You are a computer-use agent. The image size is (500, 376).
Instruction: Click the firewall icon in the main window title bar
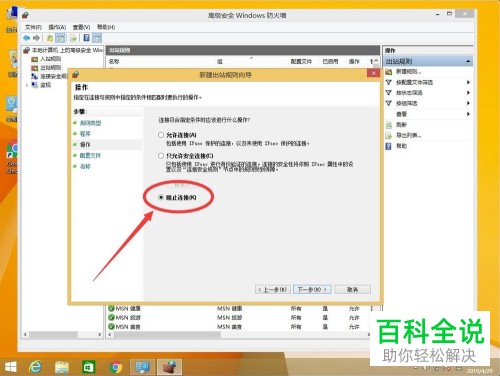coord(25,15)
